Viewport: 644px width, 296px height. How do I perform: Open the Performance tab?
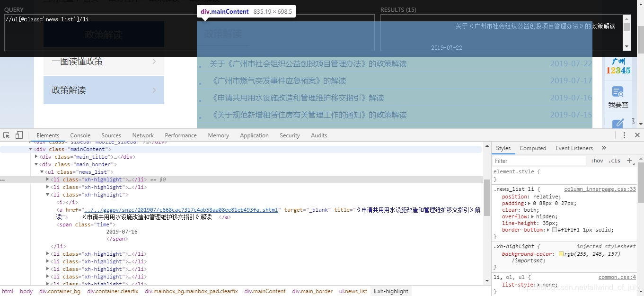(x=181, y=135)
